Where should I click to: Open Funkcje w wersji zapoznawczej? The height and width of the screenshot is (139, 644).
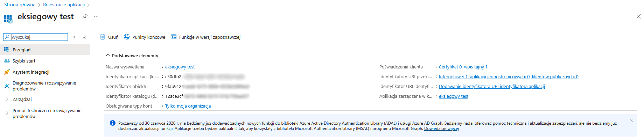pos(205,37)
